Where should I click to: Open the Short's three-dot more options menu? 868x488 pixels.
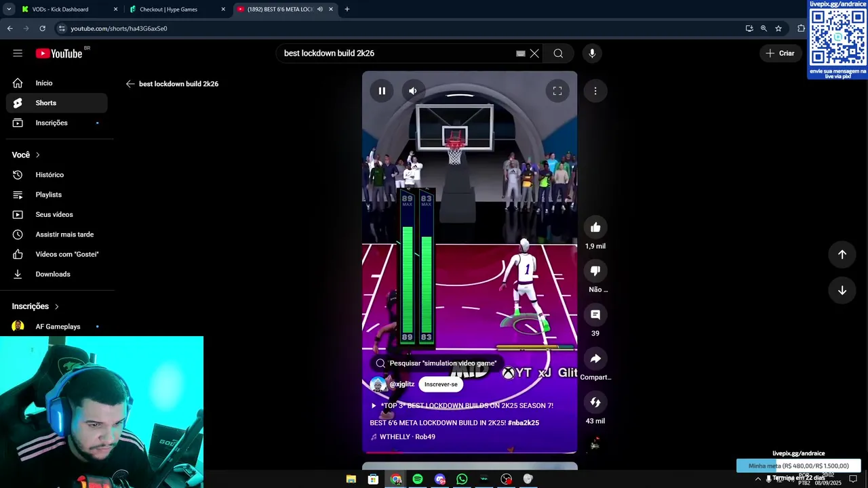point(595,91)
